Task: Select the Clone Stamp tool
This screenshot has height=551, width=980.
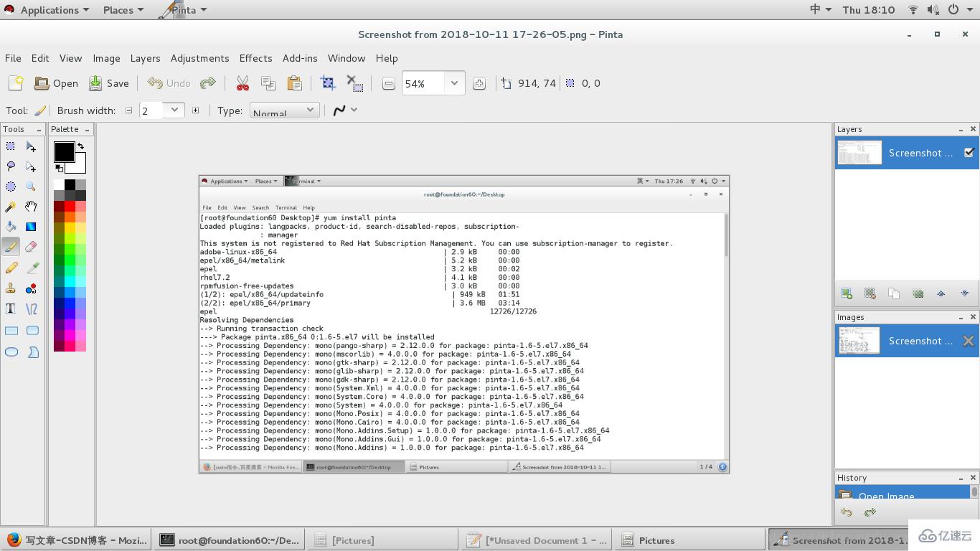Action: click(11, 288)
